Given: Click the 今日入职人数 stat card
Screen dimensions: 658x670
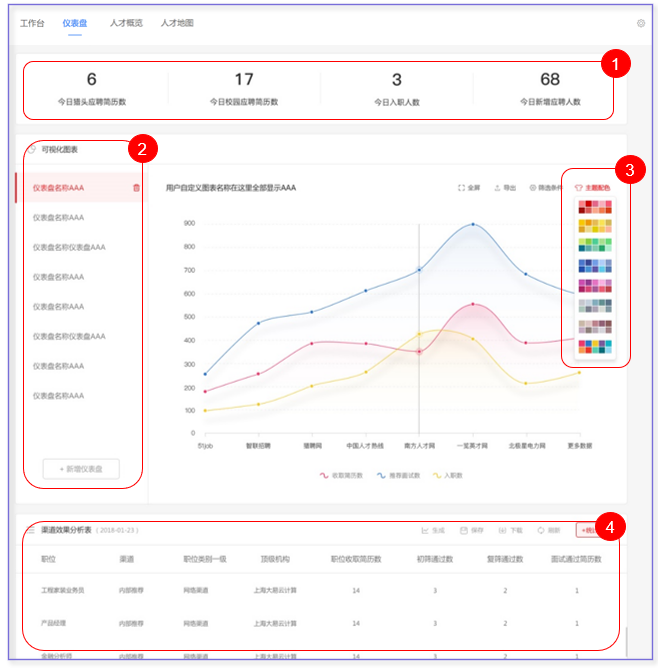Looking at the screenshot, I should pos(397,89).
